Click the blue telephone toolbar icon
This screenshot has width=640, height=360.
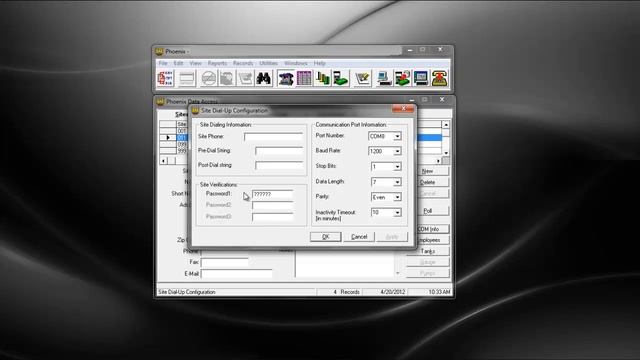[x=286, y=78]
